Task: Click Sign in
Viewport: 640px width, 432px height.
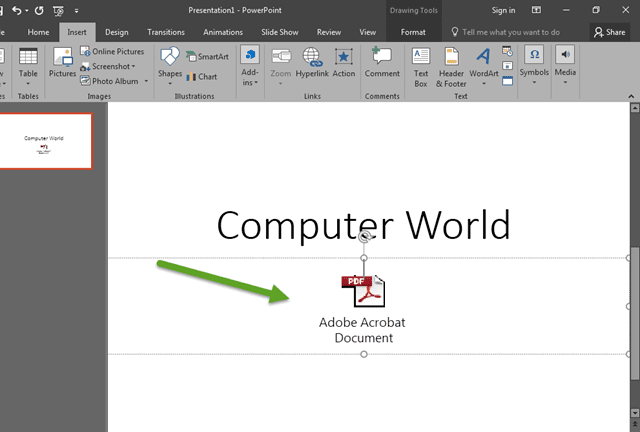Action: click(x=503, y=11)
